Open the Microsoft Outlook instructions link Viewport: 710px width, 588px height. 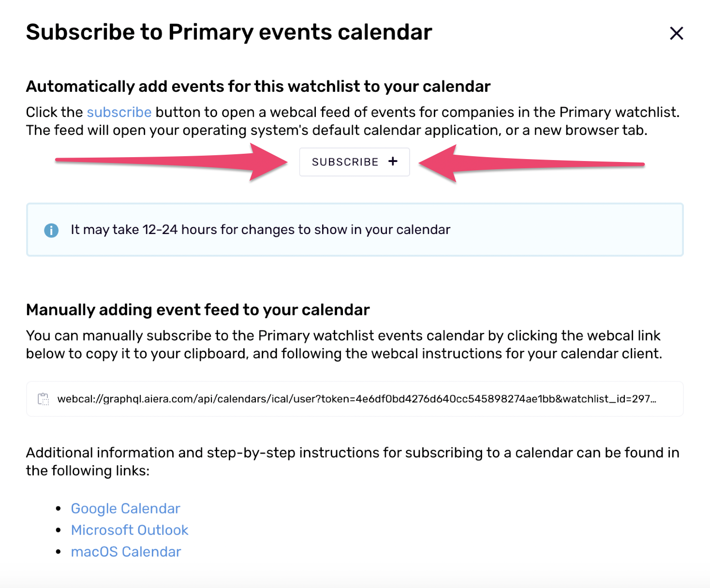coord(130,530)
